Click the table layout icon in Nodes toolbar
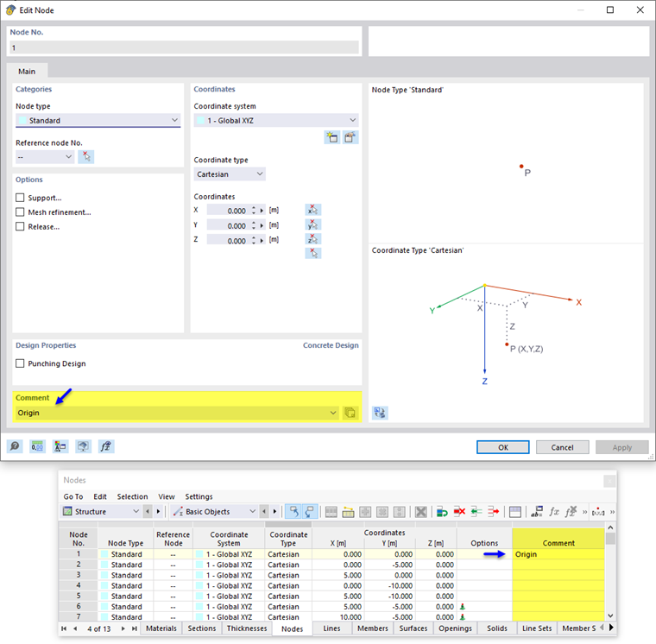656x644 pixels. click(x=515, y=512)
